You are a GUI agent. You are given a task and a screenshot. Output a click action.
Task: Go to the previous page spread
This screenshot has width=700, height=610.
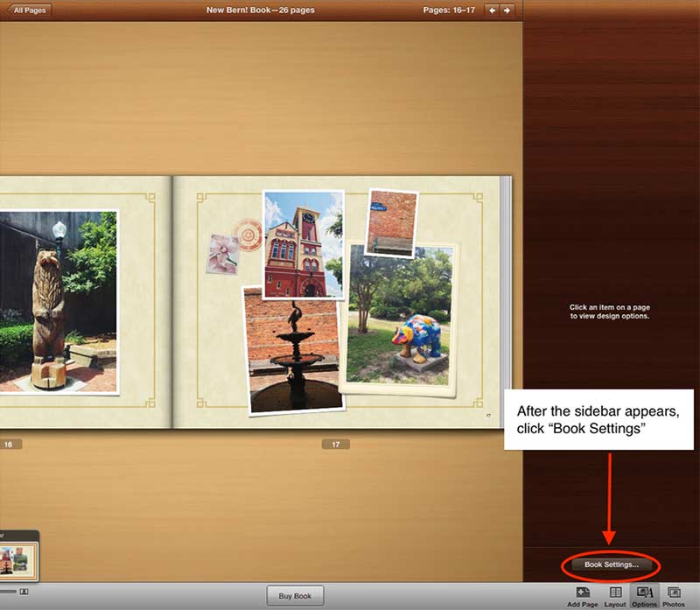pos(492,11)
